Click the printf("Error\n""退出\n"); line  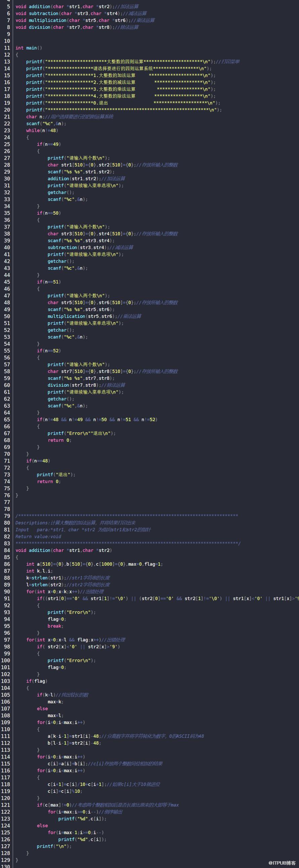tap(82, 433)
